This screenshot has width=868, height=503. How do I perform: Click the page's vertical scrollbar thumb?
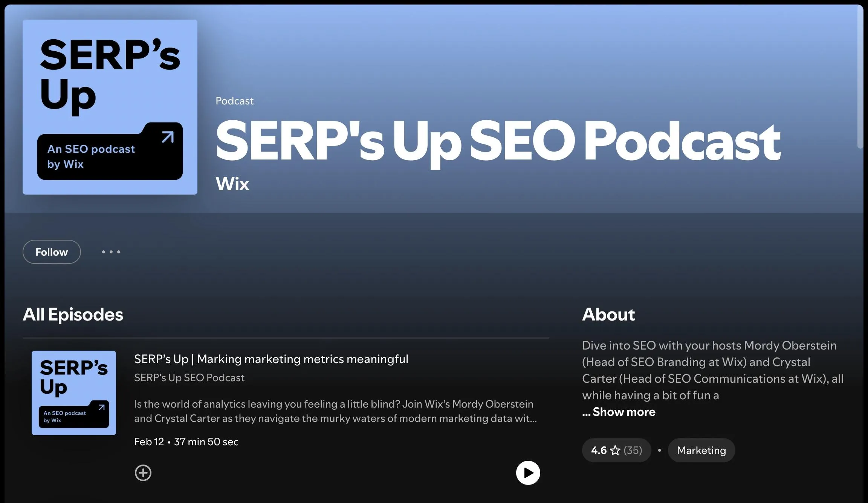click(860, 77)
